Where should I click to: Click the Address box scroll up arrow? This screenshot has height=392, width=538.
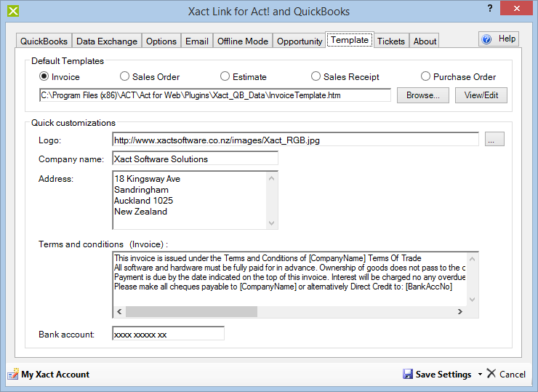pos(271,178)
